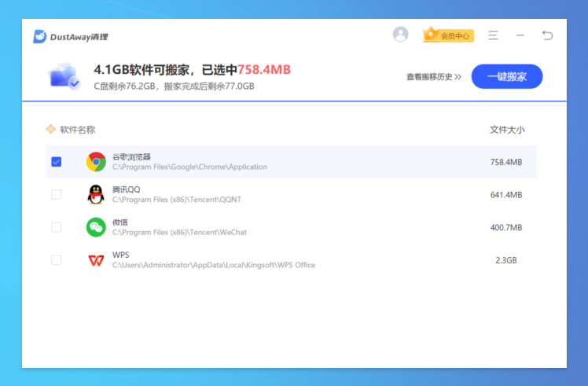The image size is (588, 386).
Task: Open 查看搬移历史 link
Action: [434, 77]
